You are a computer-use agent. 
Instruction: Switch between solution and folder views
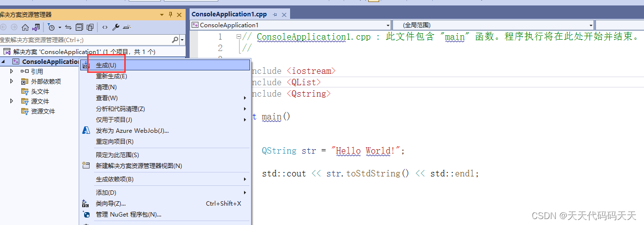pos(36,27)
